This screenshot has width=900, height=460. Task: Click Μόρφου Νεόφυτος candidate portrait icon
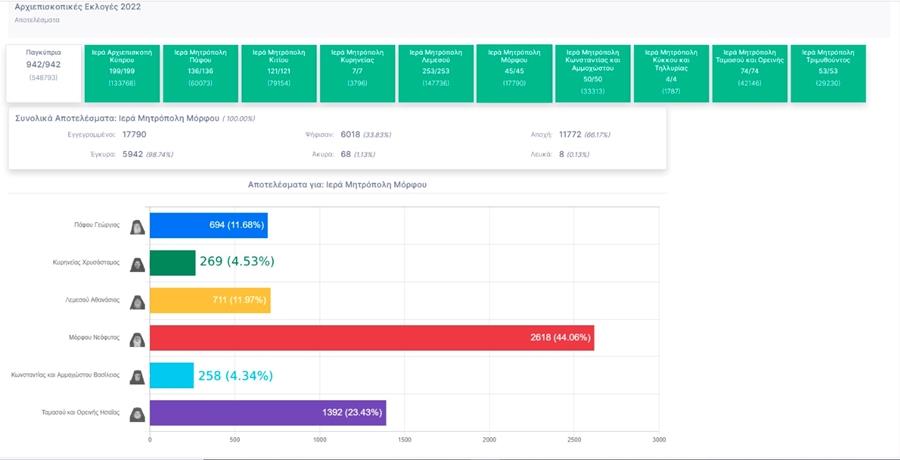point(137,339)
